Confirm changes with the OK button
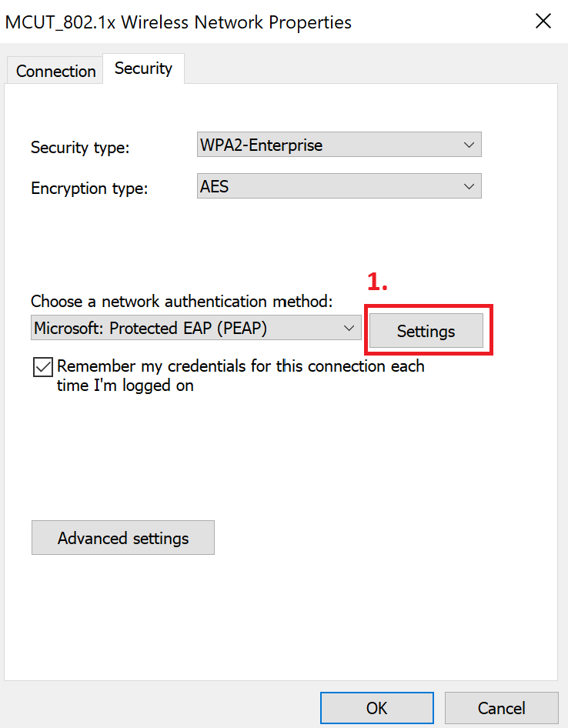Viewport: 568px width, 728px height. click(x=377, y=708)
